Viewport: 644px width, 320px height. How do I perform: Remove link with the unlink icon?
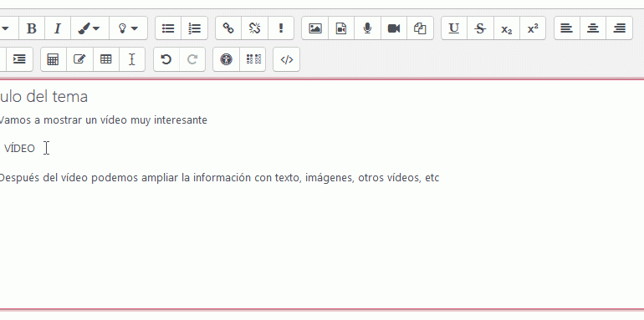(254, 28)
